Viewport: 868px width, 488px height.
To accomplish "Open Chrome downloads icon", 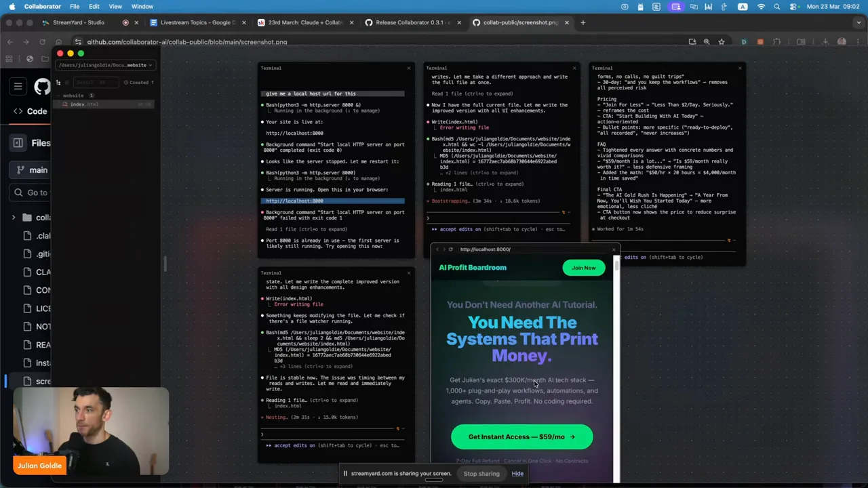I will tap(825, 42).
